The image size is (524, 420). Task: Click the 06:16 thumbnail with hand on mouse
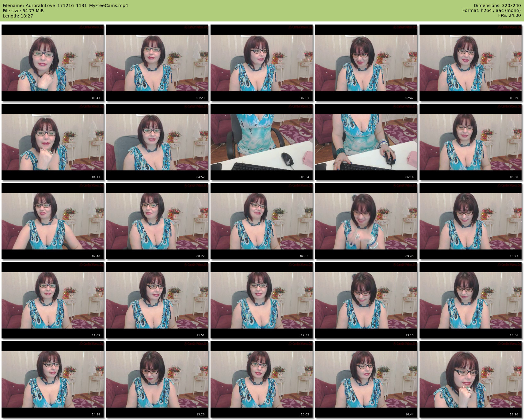tap(366, 142)
